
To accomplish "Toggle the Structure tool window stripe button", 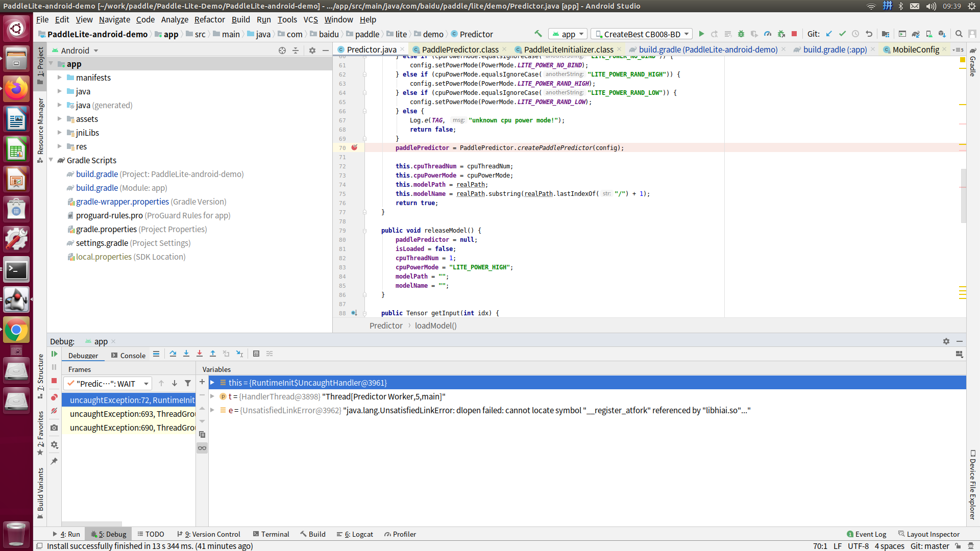I will pyautogui.click(x=40, y=377).
